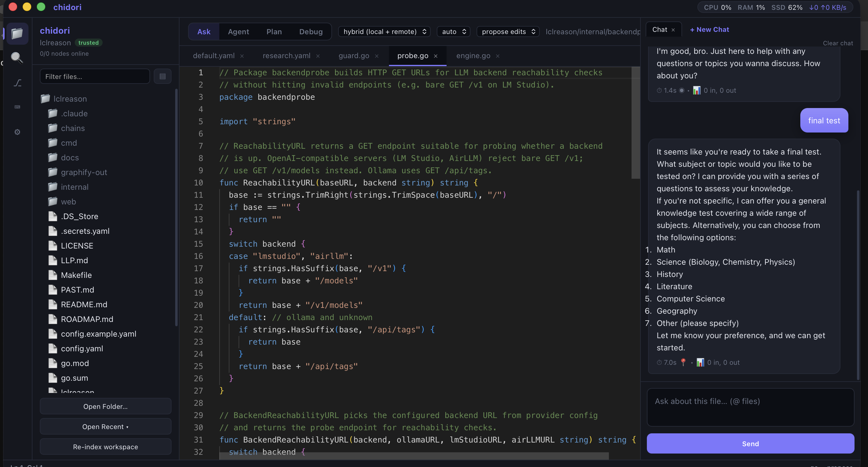Open the settings gear sidebar icon
The width and height of the screenshot is (868, 467).
17,132
